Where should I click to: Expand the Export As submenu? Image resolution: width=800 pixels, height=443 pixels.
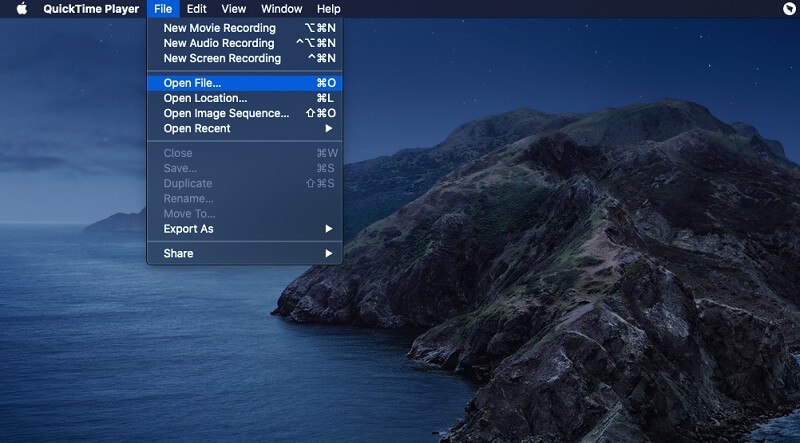click(245, 229)
